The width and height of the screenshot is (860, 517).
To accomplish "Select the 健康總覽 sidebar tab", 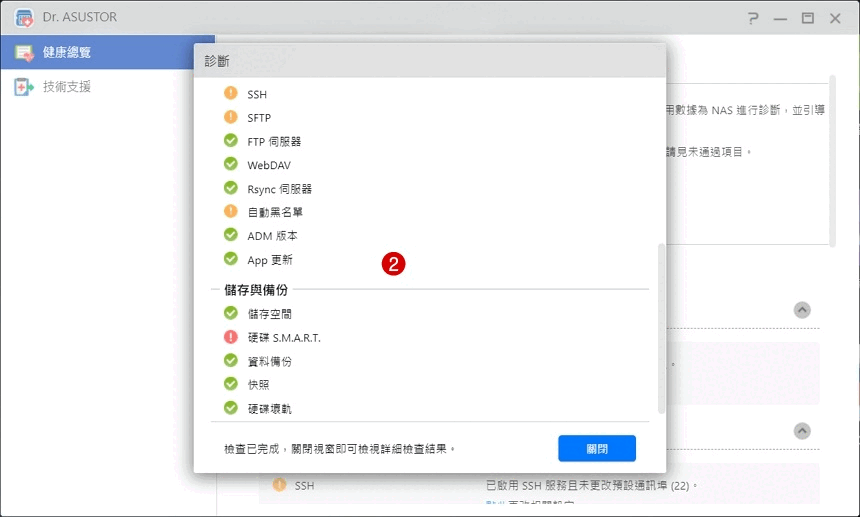I will pos(108,52).
